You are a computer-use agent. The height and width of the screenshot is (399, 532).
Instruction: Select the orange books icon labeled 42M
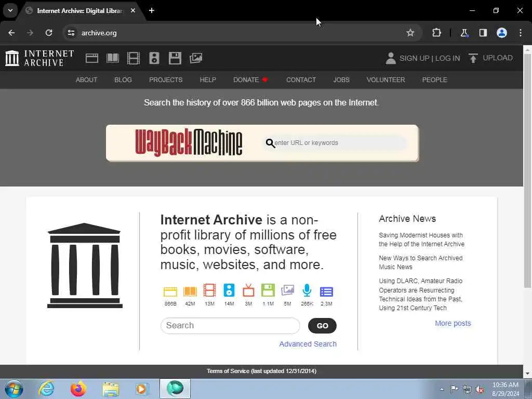click(x=190, y=291)
